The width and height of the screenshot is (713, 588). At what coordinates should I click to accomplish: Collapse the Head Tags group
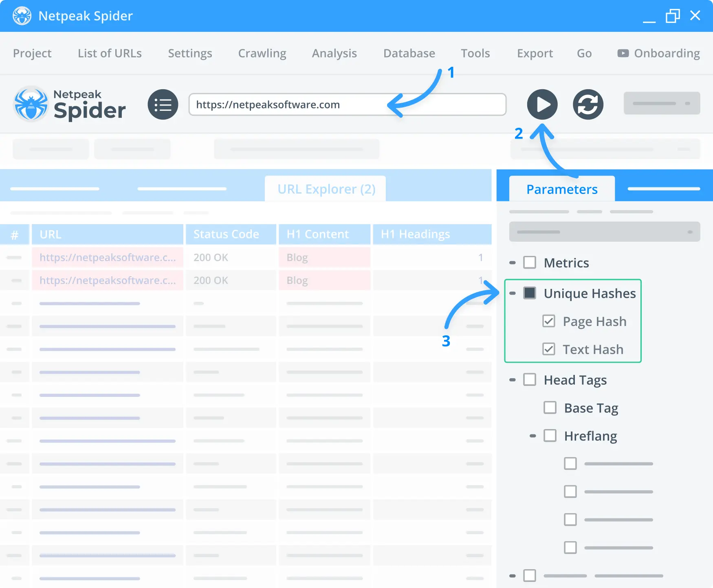[513, 380]
